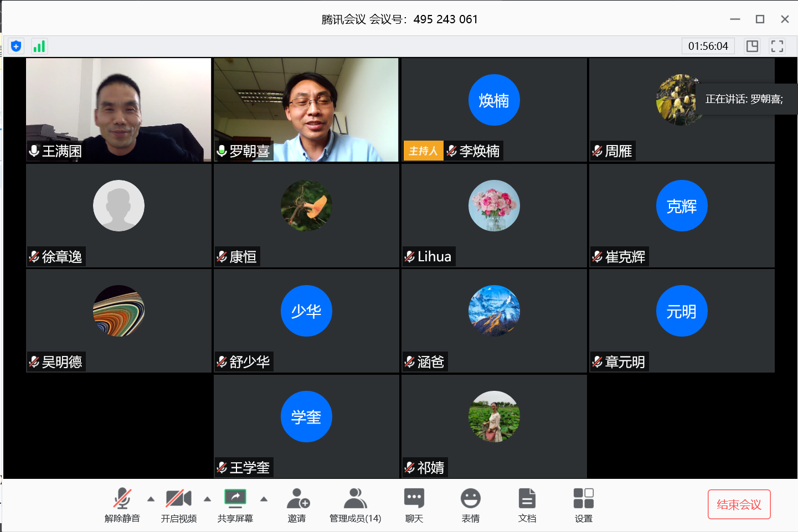The width and height of the screenshot is (798, 532).
Task: Expand screen share options arrow
Action: [x=264, y=499]
